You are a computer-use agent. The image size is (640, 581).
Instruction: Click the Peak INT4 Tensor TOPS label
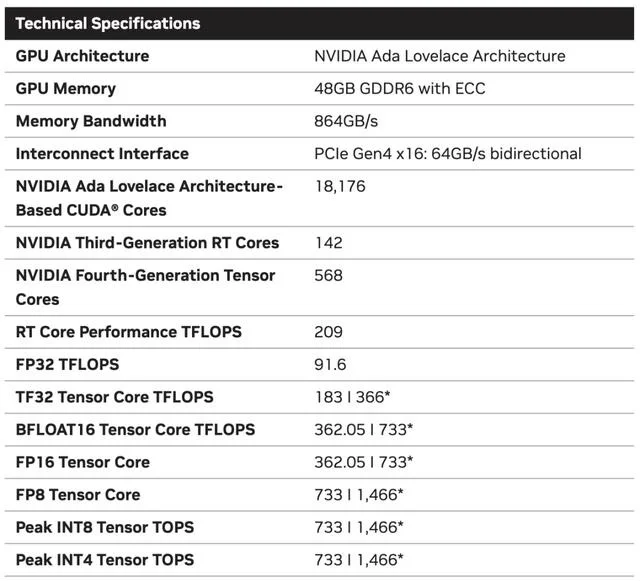point(105,559)
